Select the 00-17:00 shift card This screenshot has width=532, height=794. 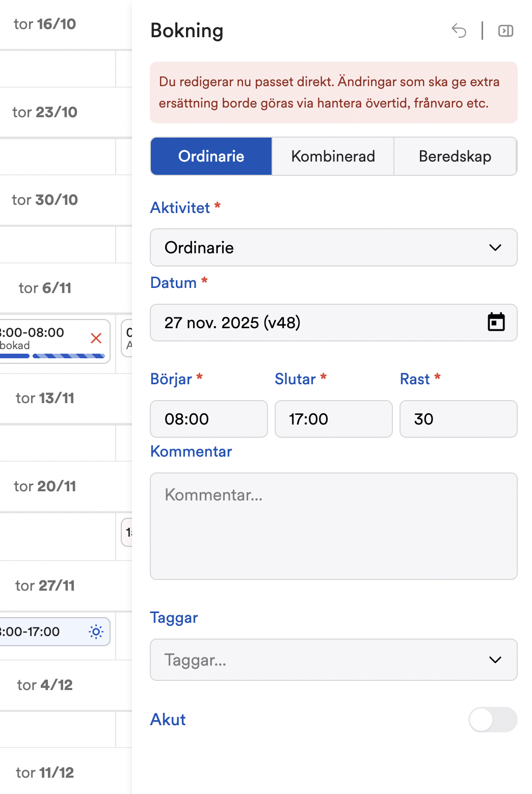(x=55, y=632)
